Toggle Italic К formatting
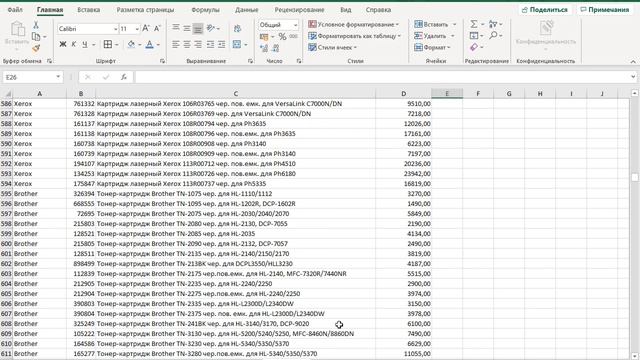Screen dimensions: 640x360 (74, 44)
